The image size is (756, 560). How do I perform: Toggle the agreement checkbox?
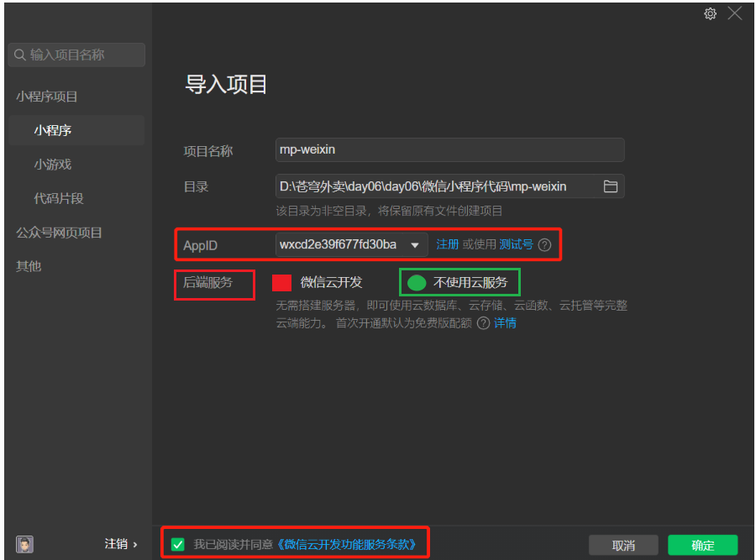pos(178,545)
